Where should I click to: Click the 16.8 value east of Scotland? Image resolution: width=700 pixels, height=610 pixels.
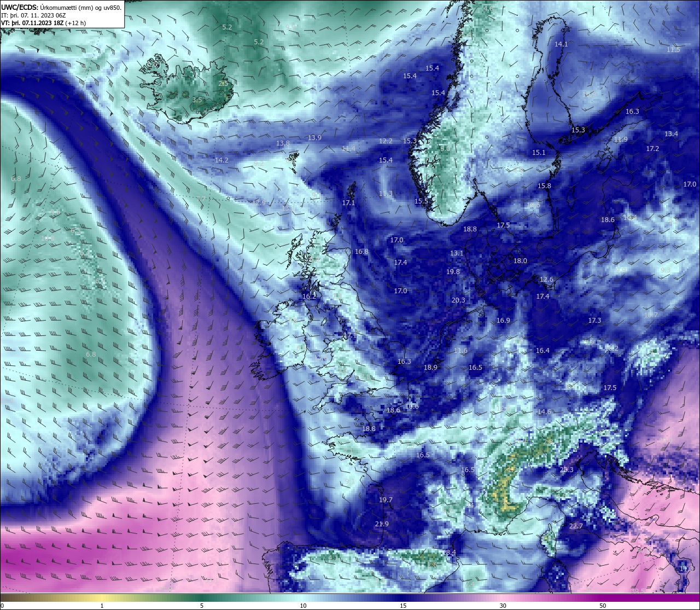tap(361, 252)
